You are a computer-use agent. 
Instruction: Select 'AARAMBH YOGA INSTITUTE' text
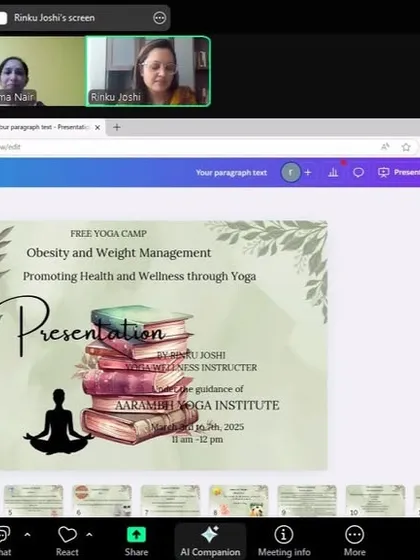[197, 406]
